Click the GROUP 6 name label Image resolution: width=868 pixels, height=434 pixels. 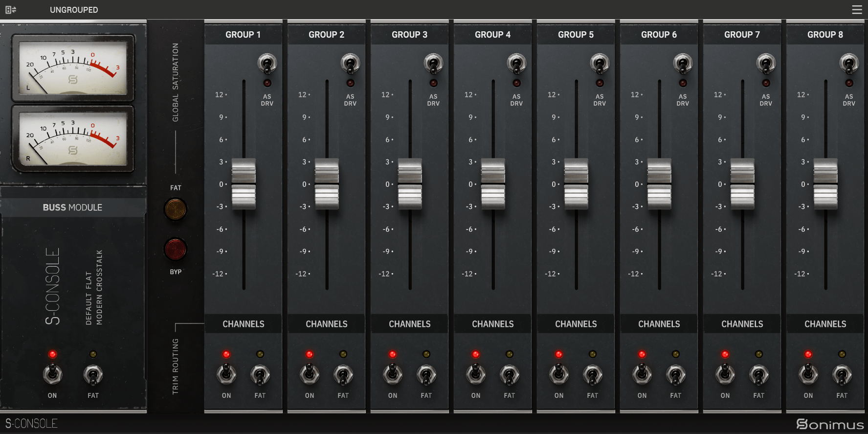[659, 35]
